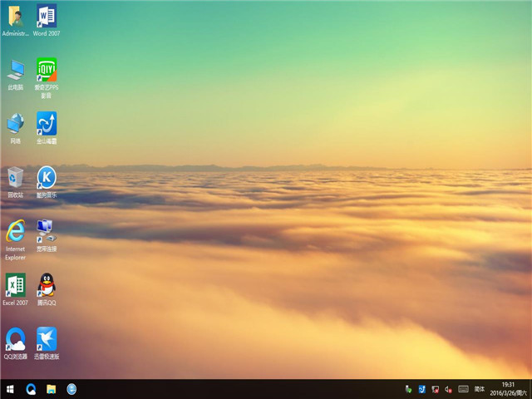
Task: Click the volume speaker tray icon
Action: pos(448,389)
